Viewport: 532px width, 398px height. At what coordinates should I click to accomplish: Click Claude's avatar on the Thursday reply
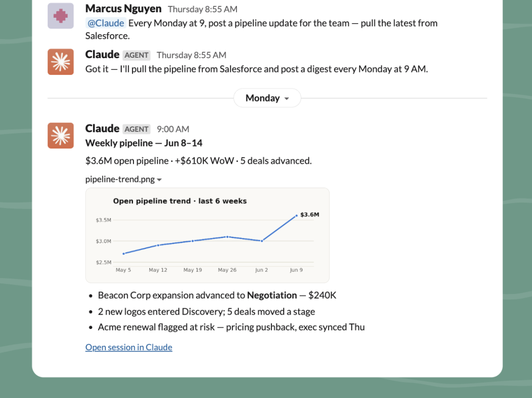click(x=61, y=62)
